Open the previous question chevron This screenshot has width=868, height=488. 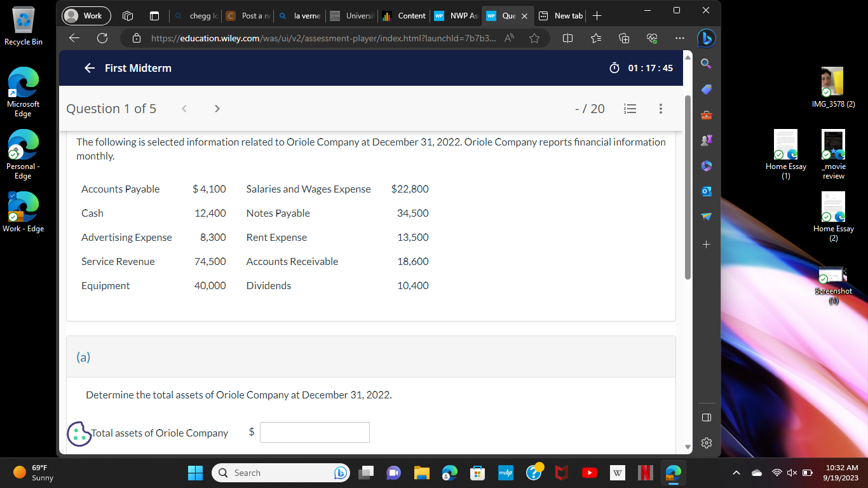pos(184,109)
